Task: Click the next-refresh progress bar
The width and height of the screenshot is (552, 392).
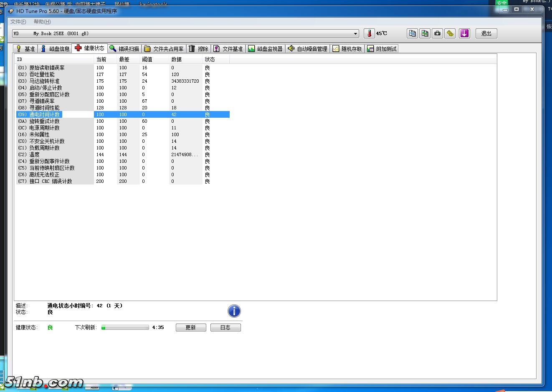Action: click(x=125, y=328)
